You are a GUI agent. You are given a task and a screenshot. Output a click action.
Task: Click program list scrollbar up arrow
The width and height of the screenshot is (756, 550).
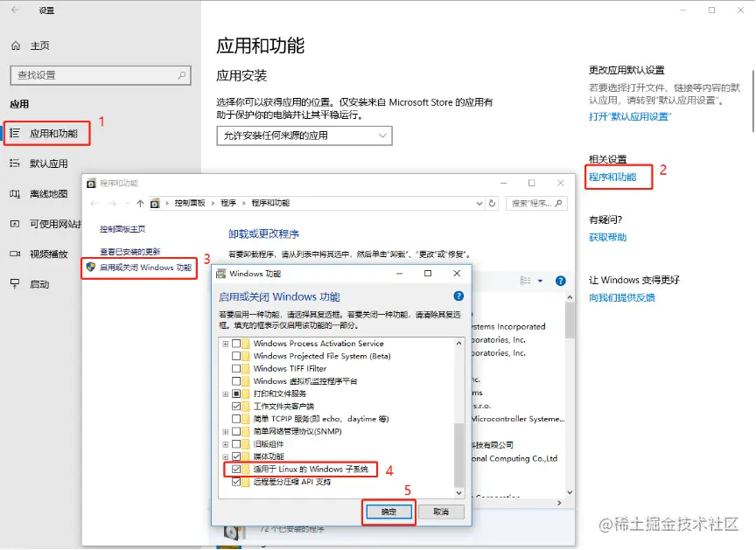click(570, 297)
